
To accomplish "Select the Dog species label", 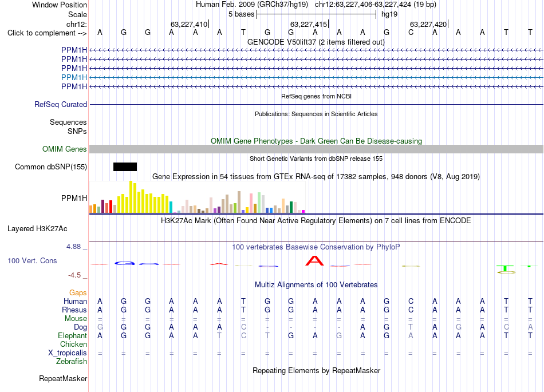I will (x=80, y=327).
